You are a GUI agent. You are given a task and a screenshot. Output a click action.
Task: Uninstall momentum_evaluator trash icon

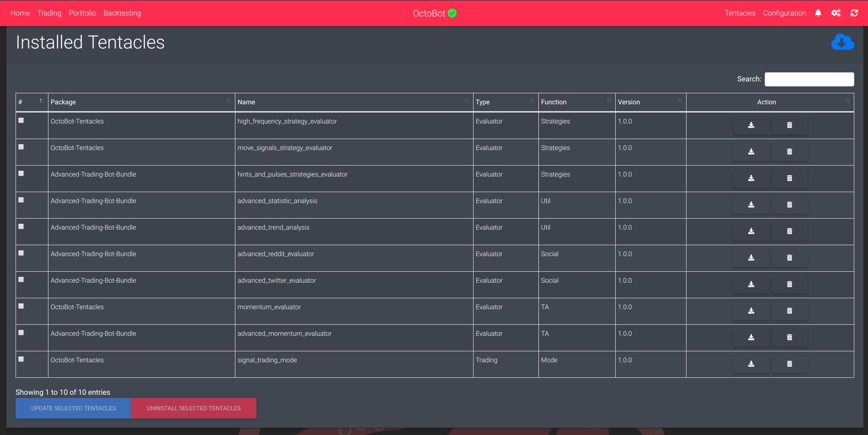[x=789, y=311]
